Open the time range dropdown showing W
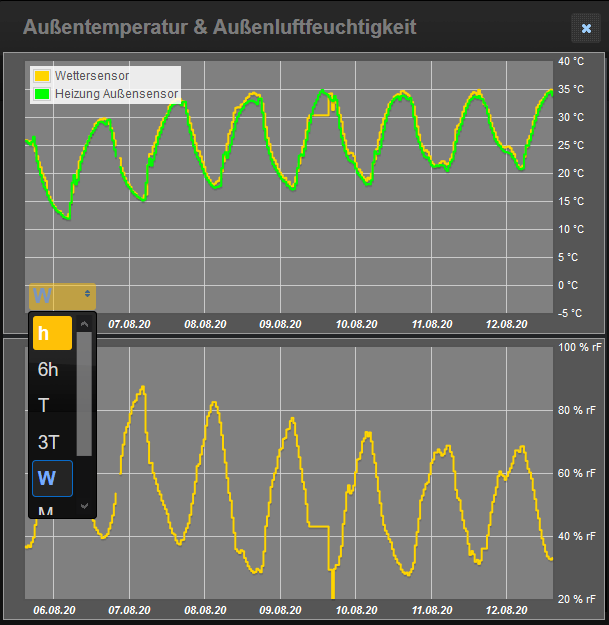The image size is (609, 625). (x=62, y=295)
